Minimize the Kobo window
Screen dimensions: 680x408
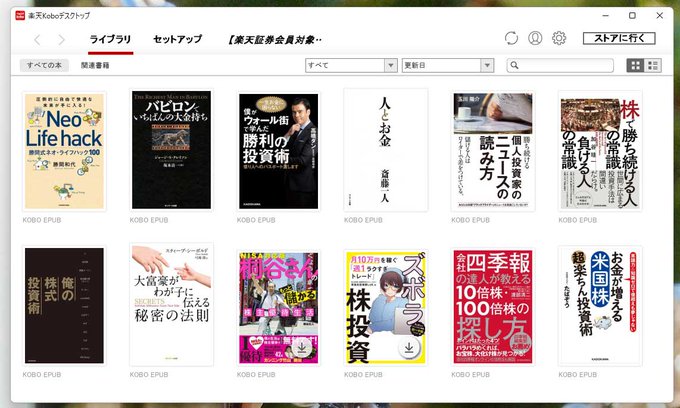tap(605, 16)
